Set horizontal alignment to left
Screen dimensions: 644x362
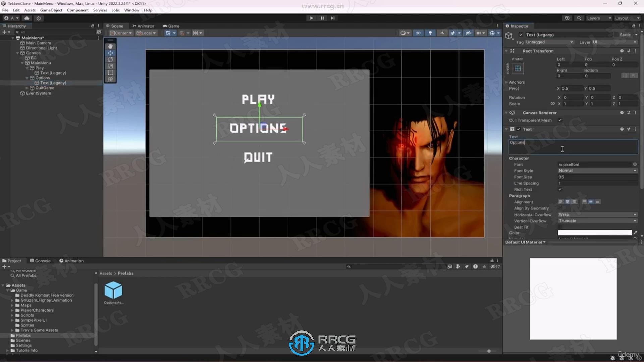tap(560, 202)
